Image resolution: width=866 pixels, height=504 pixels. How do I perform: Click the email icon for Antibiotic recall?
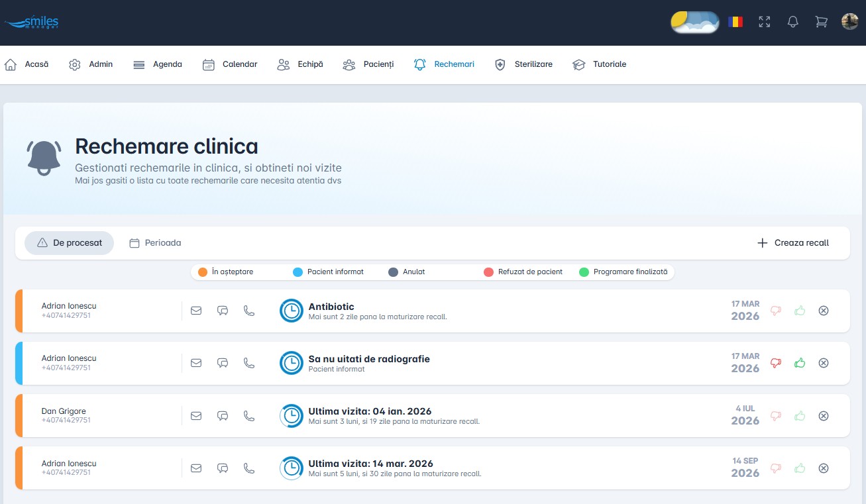coord(196,311)
